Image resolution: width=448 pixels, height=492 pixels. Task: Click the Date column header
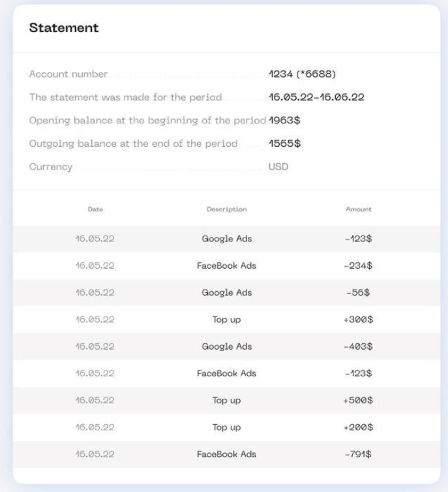click(95, 209)
